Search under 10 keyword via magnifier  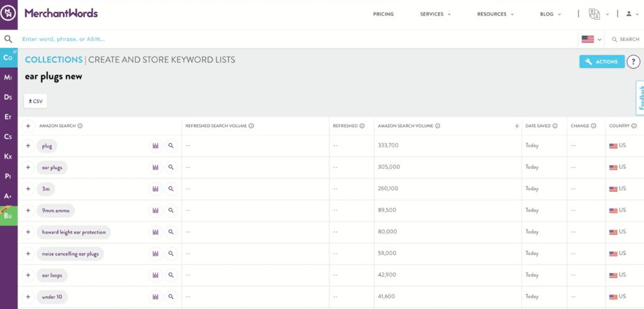click(x=171, y=296)
